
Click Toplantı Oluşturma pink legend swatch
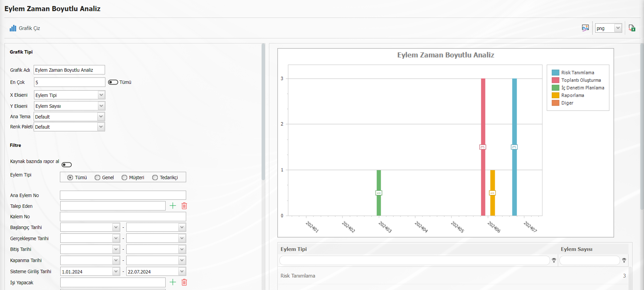[555, 80]
